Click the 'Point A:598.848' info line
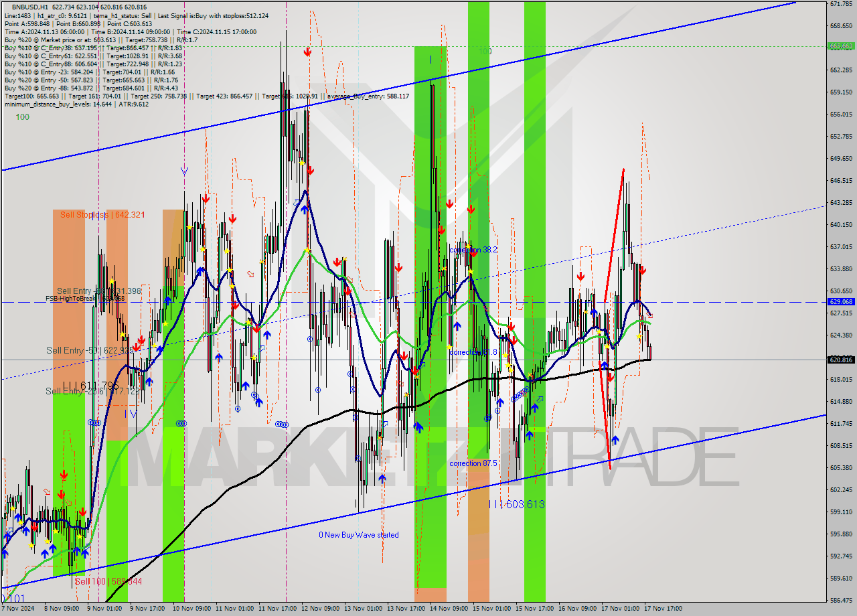Screen dimensions: 857x616 [x=78, y=23]
